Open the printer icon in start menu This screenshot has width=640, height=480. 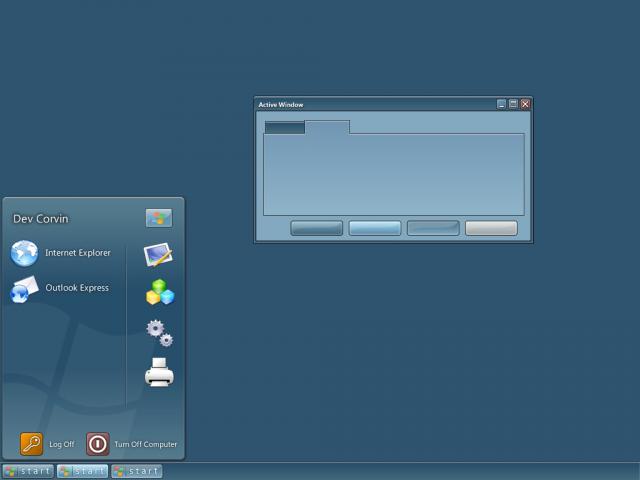pyautogui.click(x=159, y=372)
